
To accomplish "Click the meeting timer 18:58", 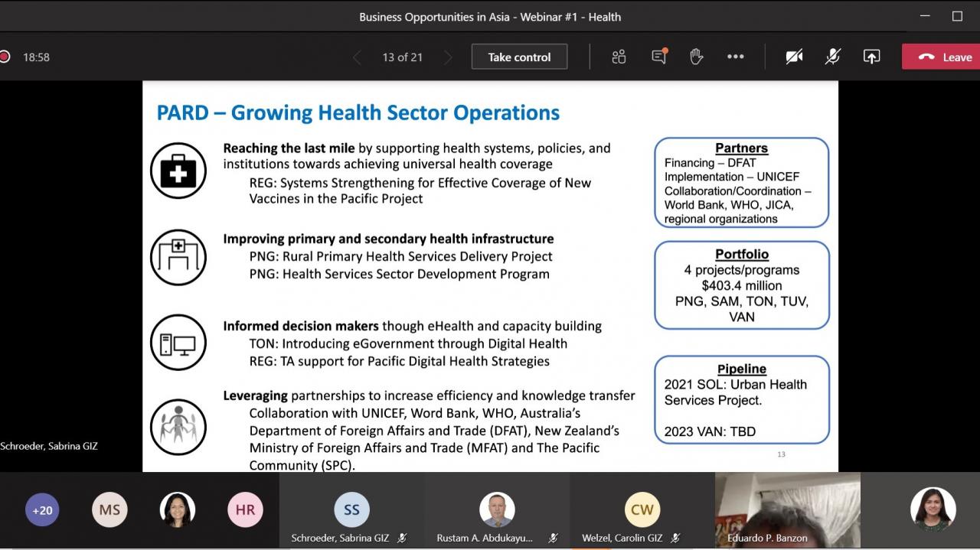I will coord(36,57).
